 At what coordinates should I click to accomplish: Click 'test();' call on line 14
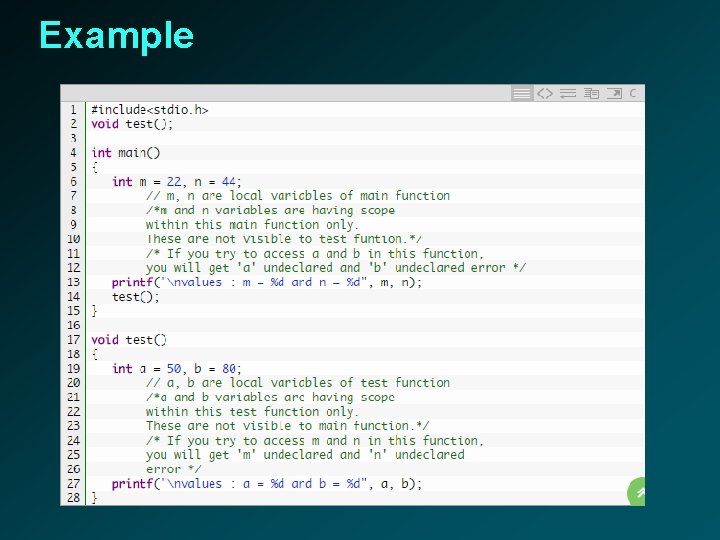click(x=135, y=297)
